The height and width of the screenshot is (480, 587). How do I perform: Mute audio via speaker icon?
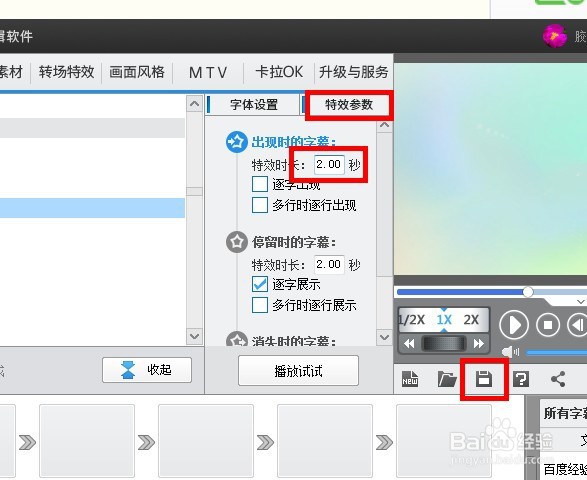point(510,352)
